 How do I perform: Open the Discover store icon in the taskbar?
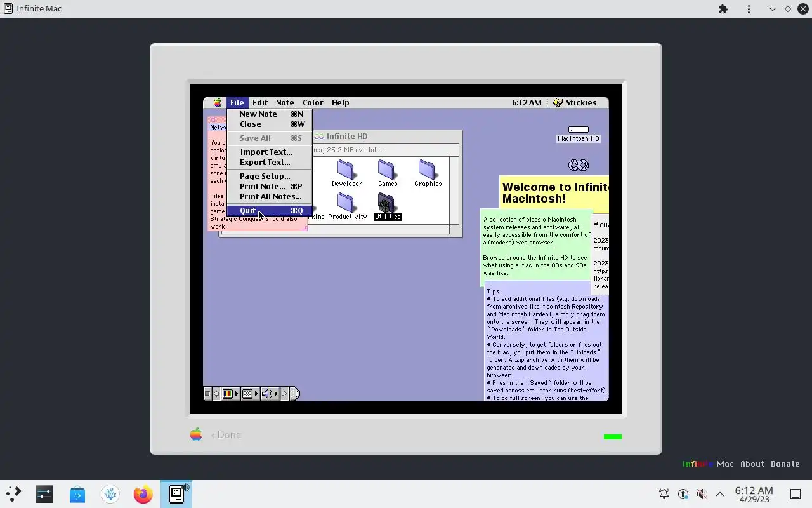[x=77, y=493]
